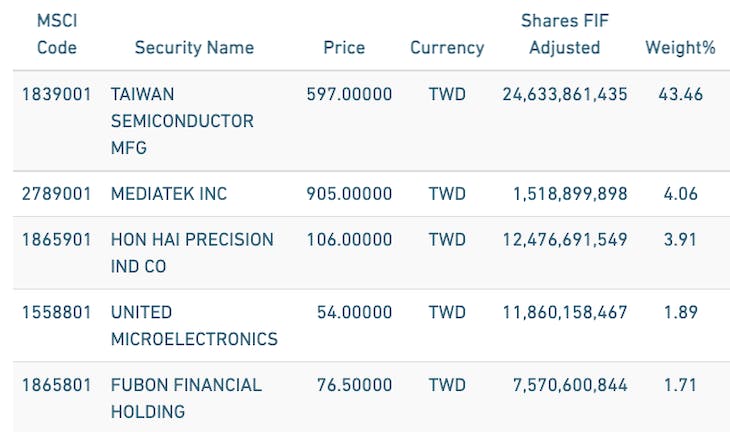Click the Security Name column header
The height and width of the screenshot is (432, 730).
[194, 47]
